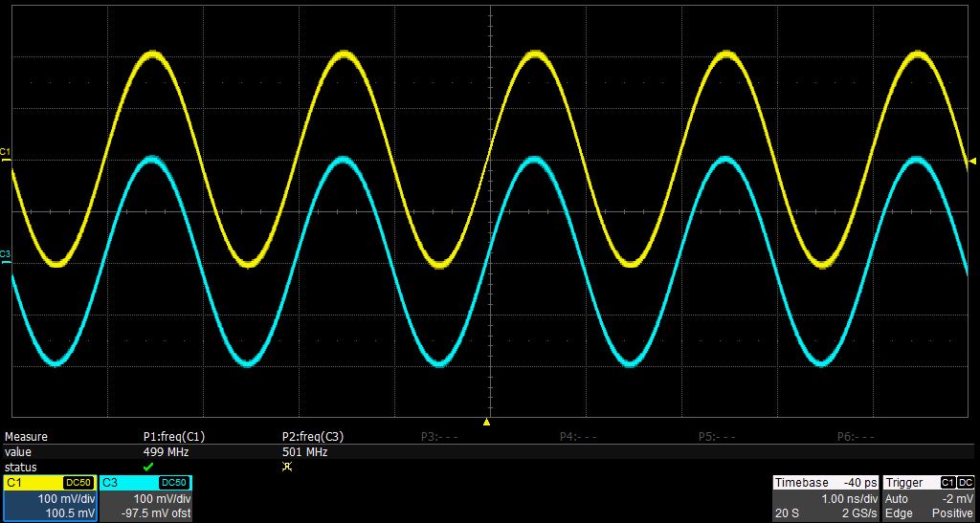Click the empty P3 measurement slot
The height and width of the screenshot is (523, 980).
440,436
